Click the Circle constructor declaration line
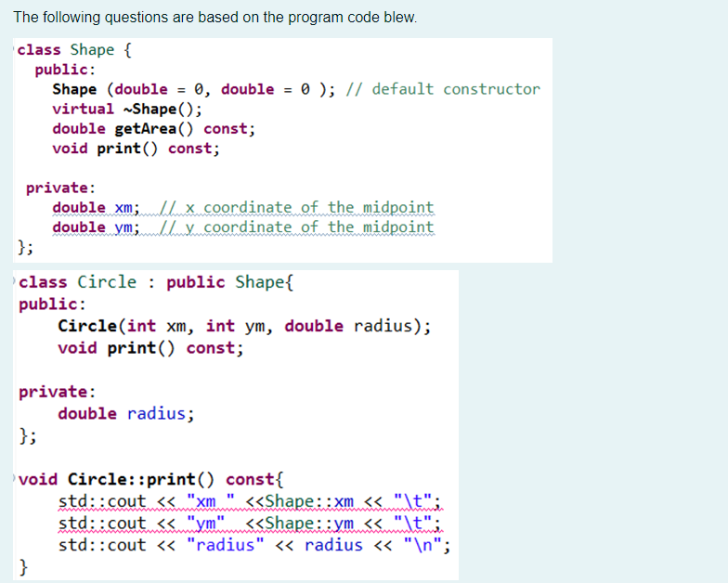728x583 pixels. point(245,326)
